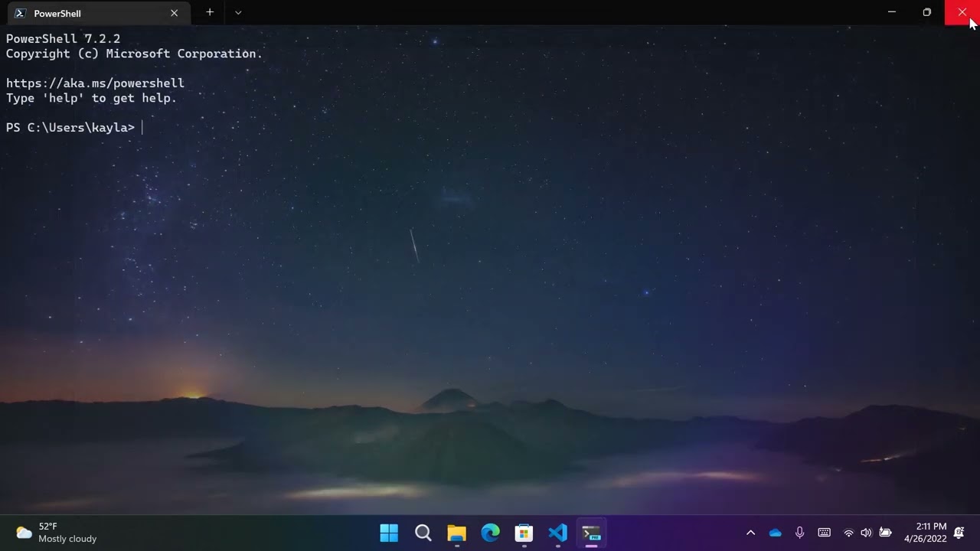The image size is (980, 551).
Task: Click the 'PowerShell 7.2.2' version text
Action: [x=63, y=38]
